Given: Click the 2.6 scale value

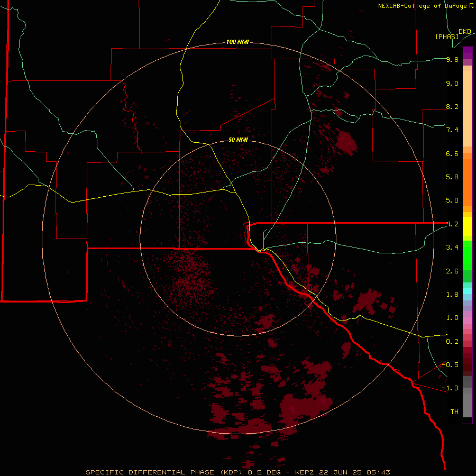Looking at the screenshot, I should [x=452, y=271].
